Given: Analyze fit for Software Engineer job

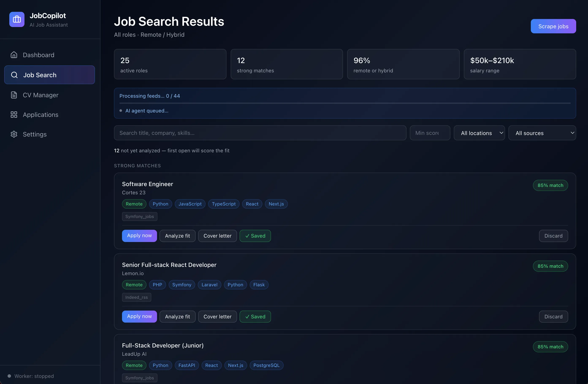Looking at the screenshot, I should (177, 236).
